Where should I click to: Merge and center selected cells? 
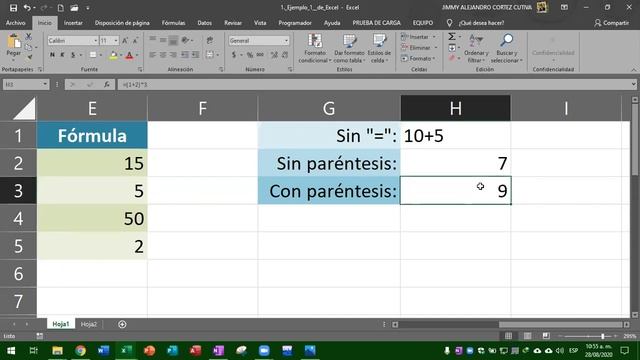[210, 55]
